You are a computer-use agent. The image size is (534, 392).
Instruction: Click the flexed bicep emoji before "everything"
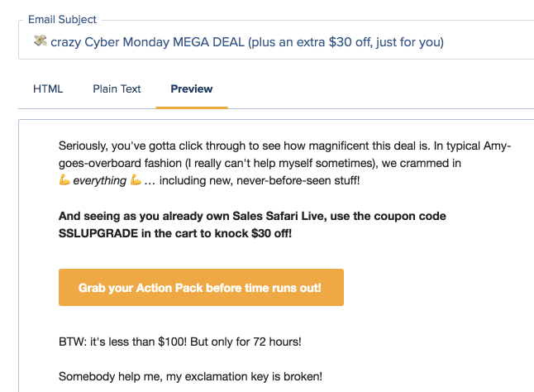(64, 179)
